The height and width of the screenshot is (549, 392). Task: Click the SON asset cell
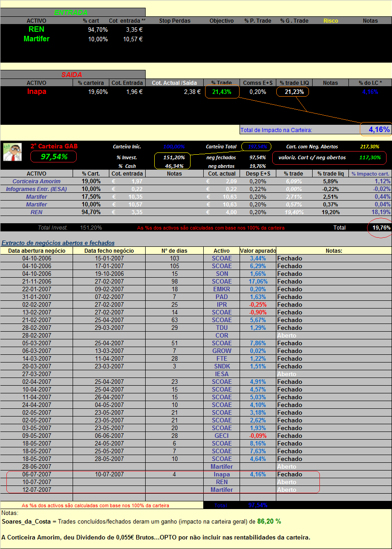pos(222,274)
